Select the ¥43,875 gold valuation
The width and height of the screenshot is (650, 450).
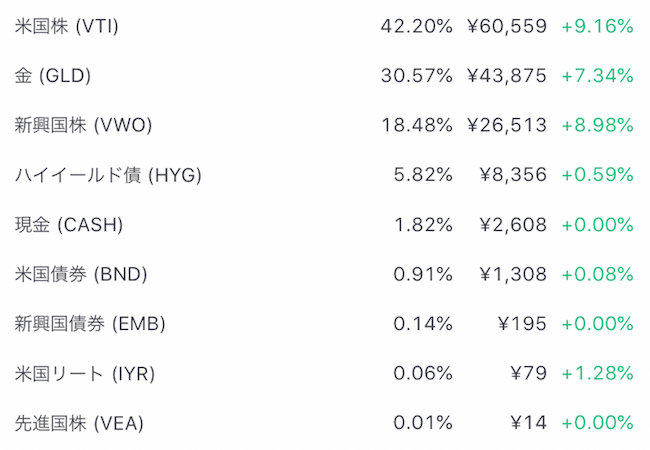point(507,76)
